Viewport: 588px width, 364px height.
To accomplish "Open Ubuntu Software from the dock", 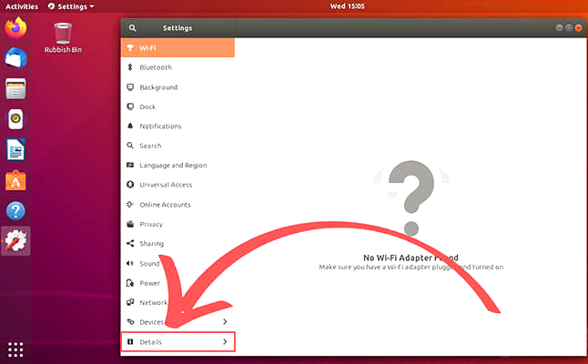I will 15,180.
